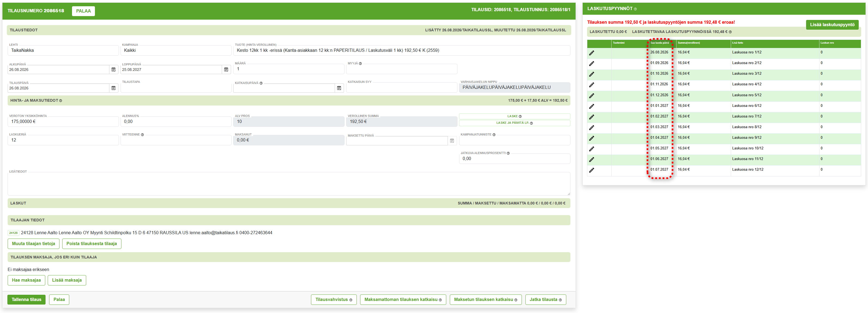
Task: Edit invoice row Laskuosa nro 3/12 pencil
Action: [x=591, y=74]
